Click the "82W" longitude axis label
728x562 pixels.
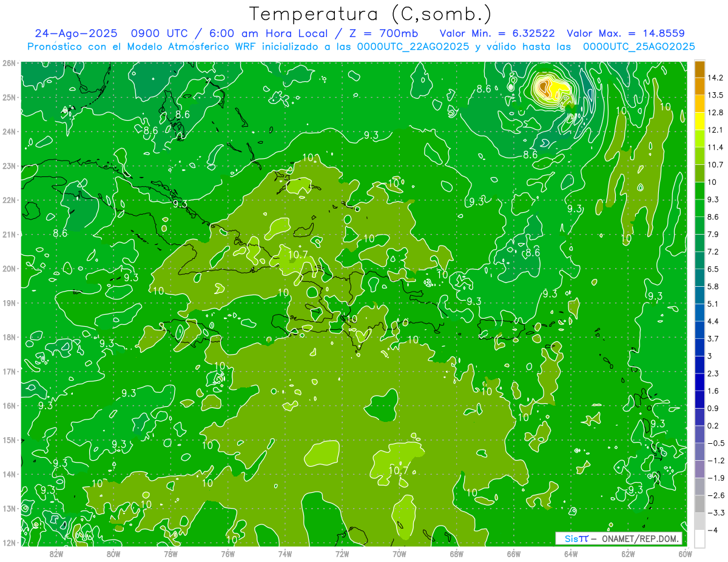[x=56, y=554]
